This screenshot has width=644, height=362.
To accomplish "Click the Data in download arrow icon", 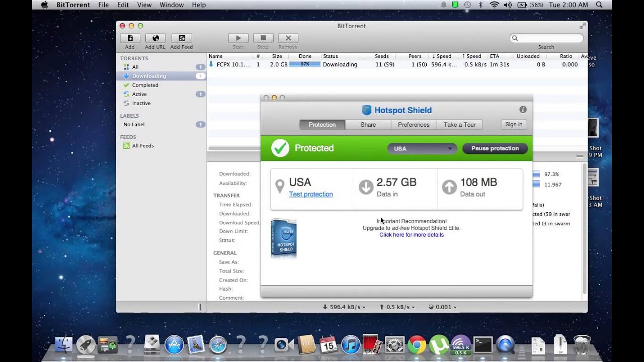I will 366,187.
